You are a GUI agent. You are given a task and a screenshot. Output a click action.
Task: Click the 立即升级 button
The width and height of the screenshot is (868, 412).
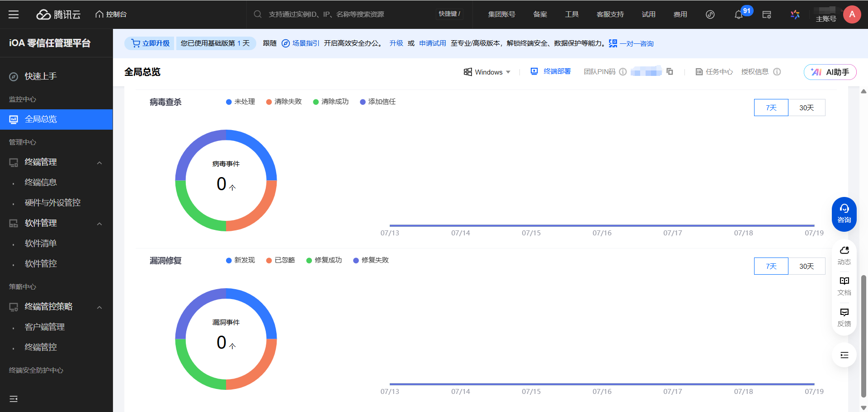[150, 43]
